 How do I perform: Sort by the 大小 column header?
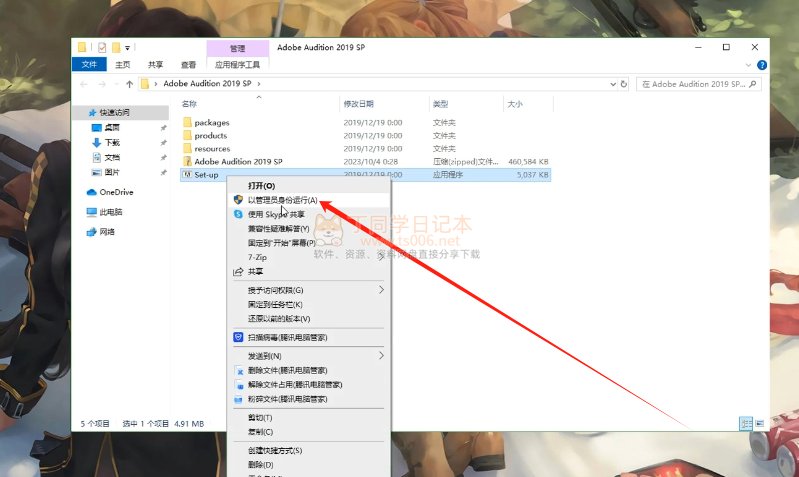[515, 104]
